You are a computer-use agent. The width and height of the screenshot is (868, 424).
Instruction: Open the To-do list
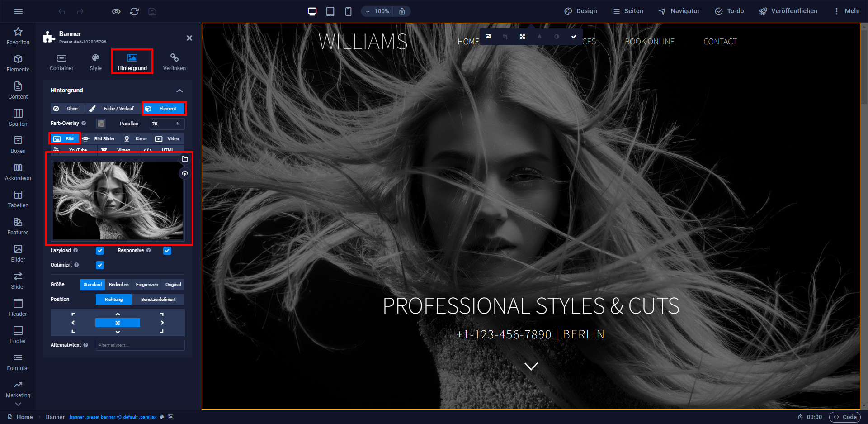tap(729, 11)
